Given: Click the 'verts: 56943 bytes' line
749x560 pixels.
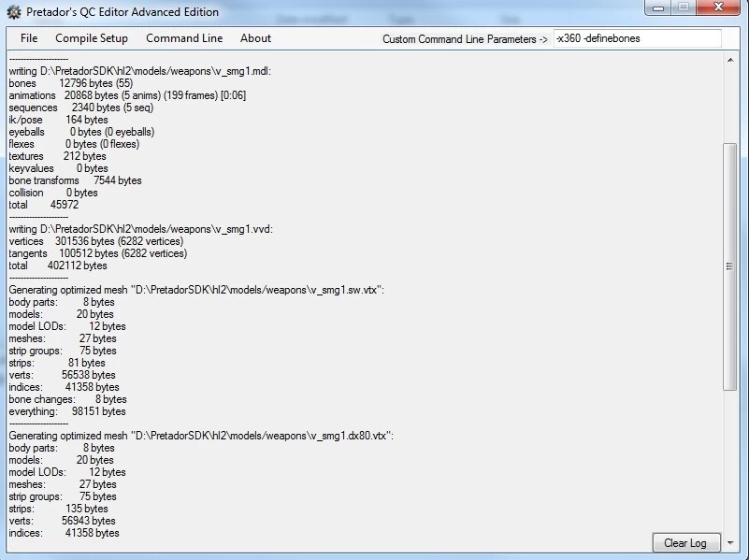Looking at the screenshot, I should (x=62, y=521).
